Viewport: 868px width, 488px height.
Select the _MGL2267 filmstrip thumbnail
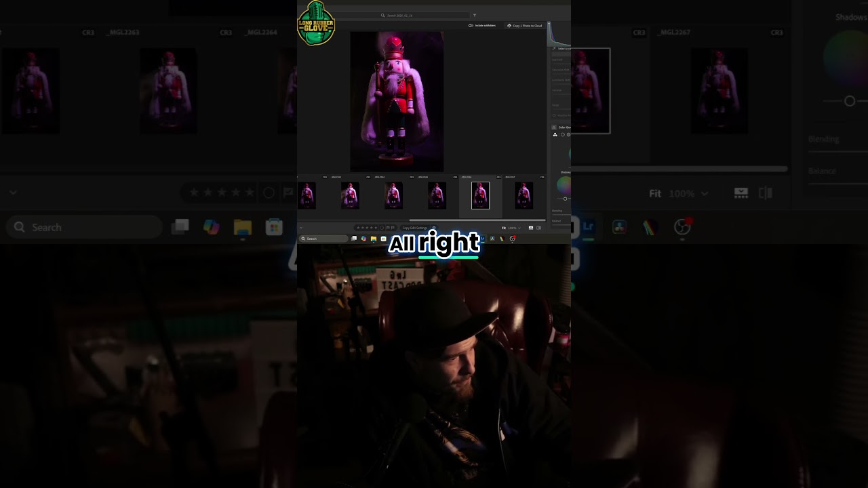[524, 195]
